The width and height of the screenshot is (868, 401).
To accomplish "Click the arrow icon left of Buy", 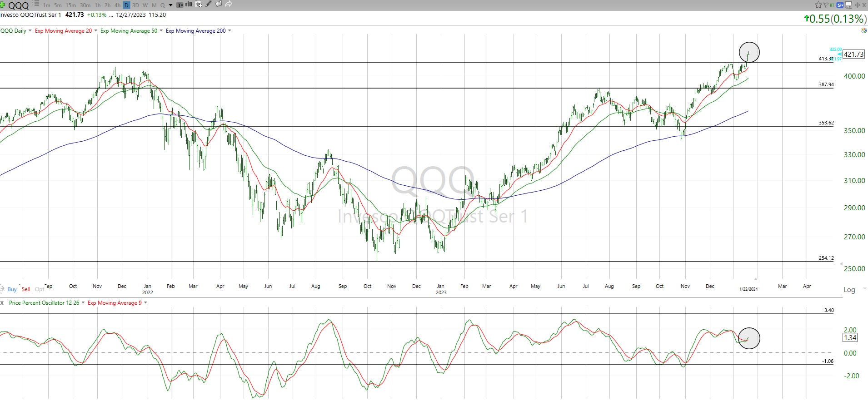I will click(x=3, y=289).
